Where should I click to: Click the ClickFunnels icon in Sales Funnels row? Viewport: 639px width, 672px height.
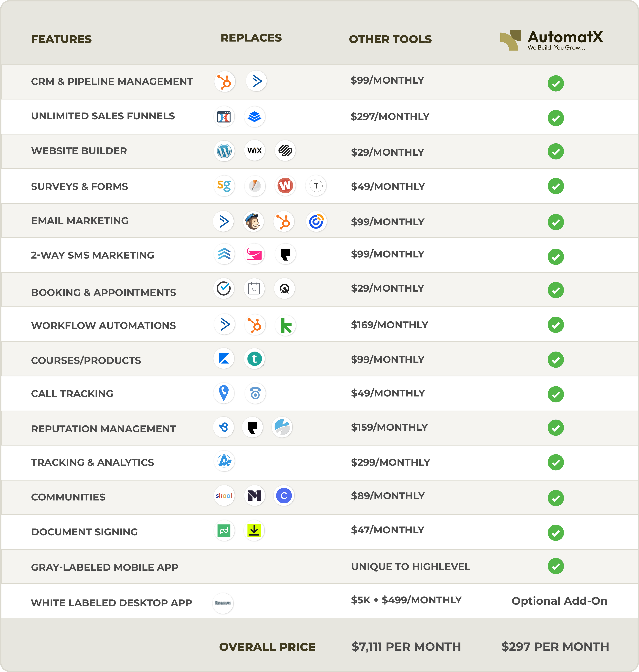pyautogui.click(x=224, y=117)
